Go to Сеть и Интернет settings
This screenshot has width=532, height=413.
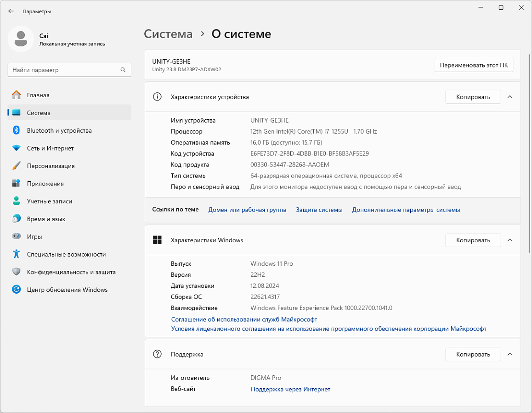pos(69,148)
